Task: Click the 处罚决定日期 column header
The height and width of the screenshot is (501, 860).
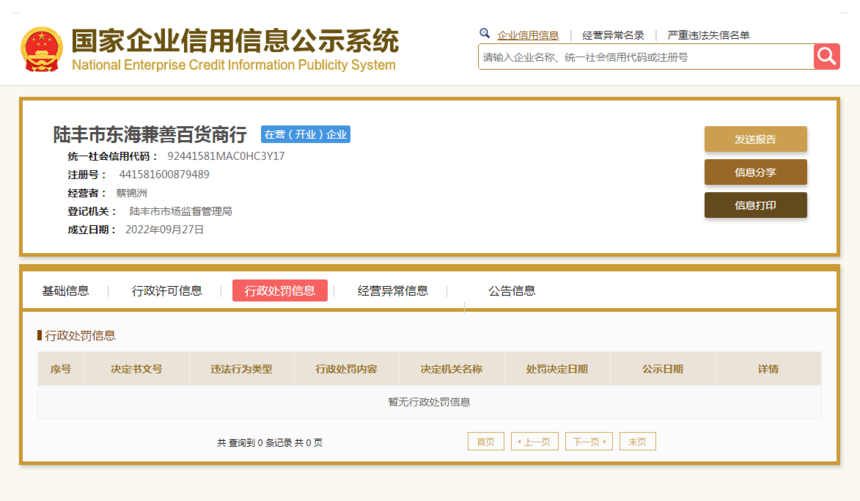Action: (557, 369)
